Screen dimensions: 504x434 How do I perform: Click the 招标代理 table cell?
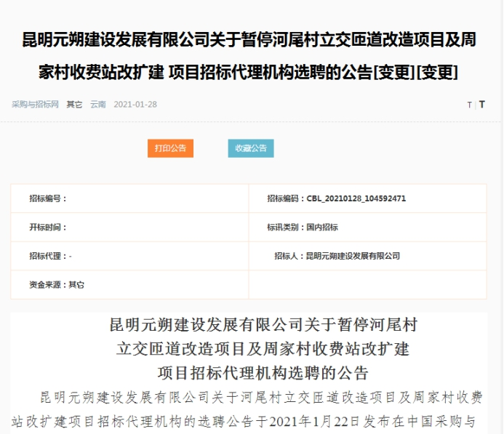point(129,256)
